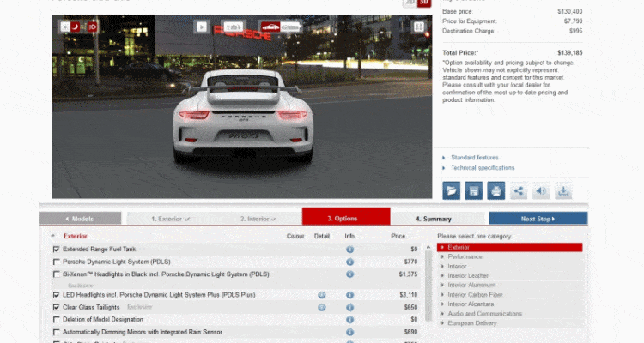Click the white 911 GT3 in 3D viewer

pyautogui.click(x=243, y=116)
